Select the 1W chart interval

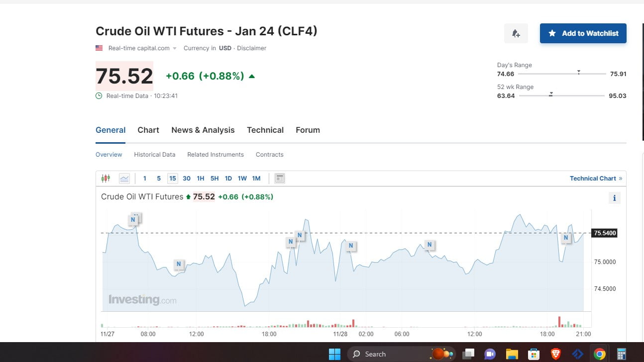tap(242, 178)
